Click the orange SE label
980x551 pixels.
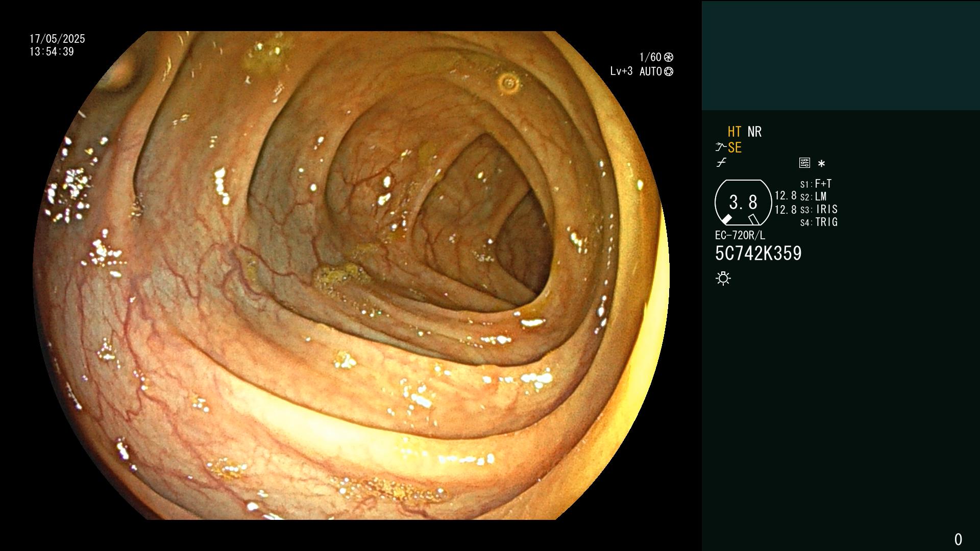click(x=734, y=147)
